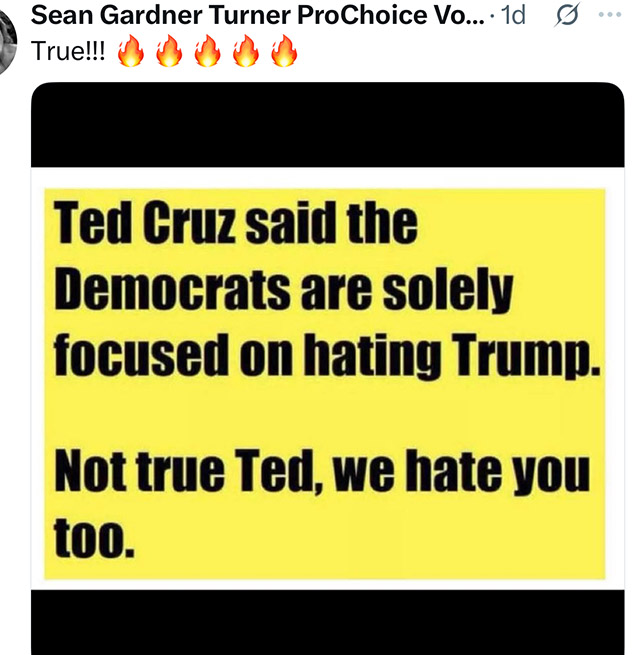Click the fourth fire emoji

(x=246, y=51)
